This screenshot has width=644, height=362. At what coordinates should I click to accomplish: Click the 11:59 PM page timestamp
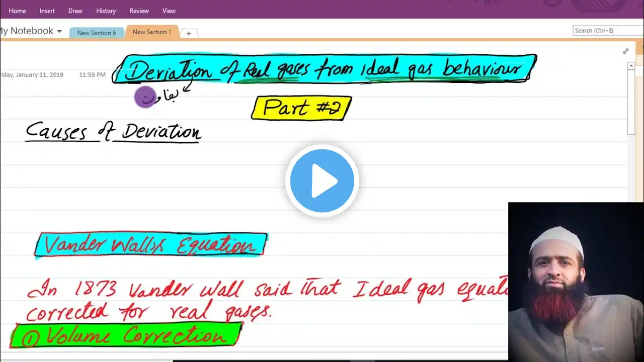coord(92,74)
